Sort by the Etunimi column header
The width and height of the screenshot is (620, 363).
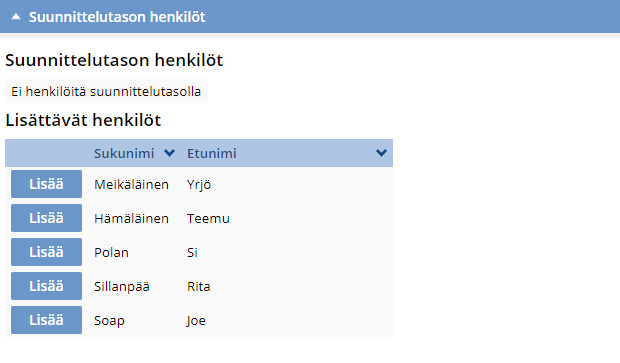point(212,153)
